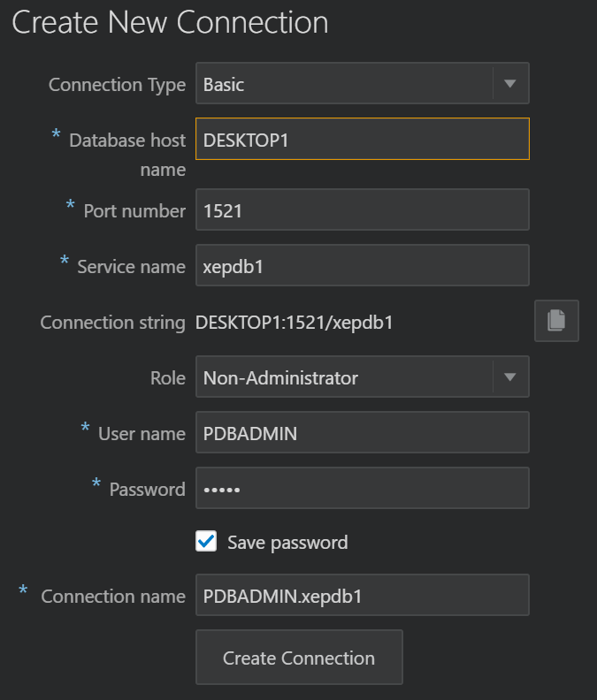Focus the Database host name field
The height and width of the screenshot is (700, 597).
[362, 140]
